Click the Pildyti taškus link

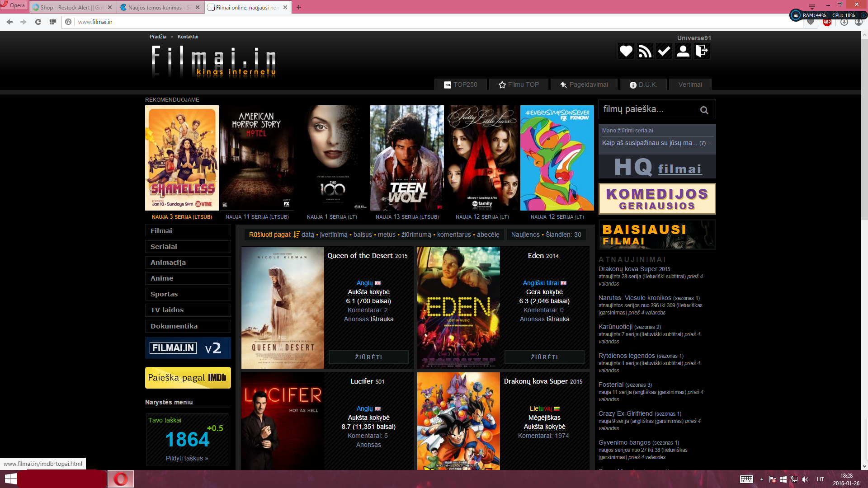(187, 458)
